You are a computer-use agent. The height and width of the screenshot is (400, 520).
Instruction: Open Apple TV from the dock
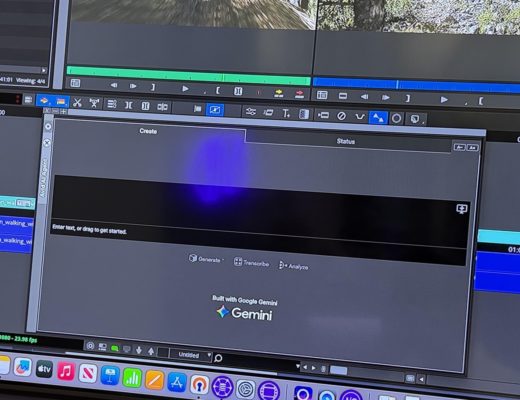pos(44,369)
